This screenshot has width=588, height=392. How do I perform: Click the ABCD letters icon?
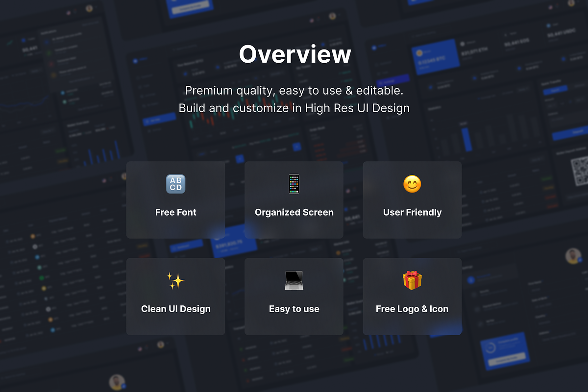coord(176,184)
